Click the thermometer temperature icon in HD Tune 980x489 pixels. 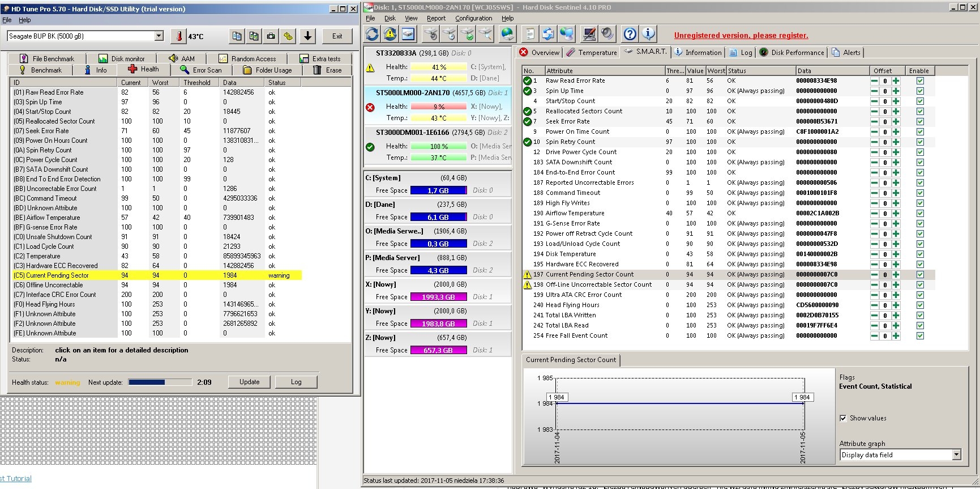click(179, 36)
